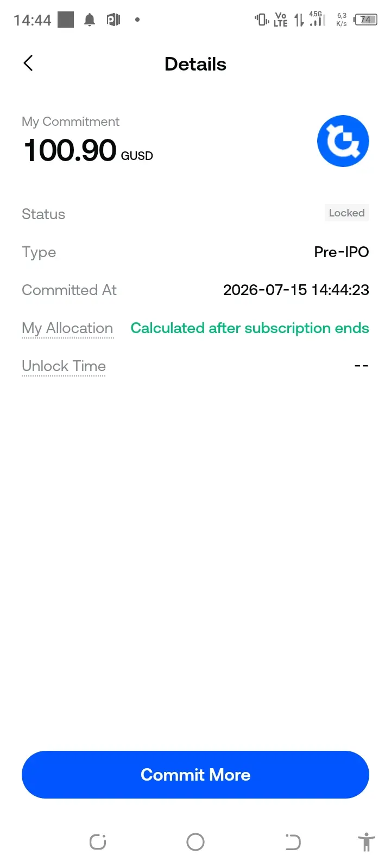Tap the Details page title
Screen dimensions: 391x868
(195, 64)
